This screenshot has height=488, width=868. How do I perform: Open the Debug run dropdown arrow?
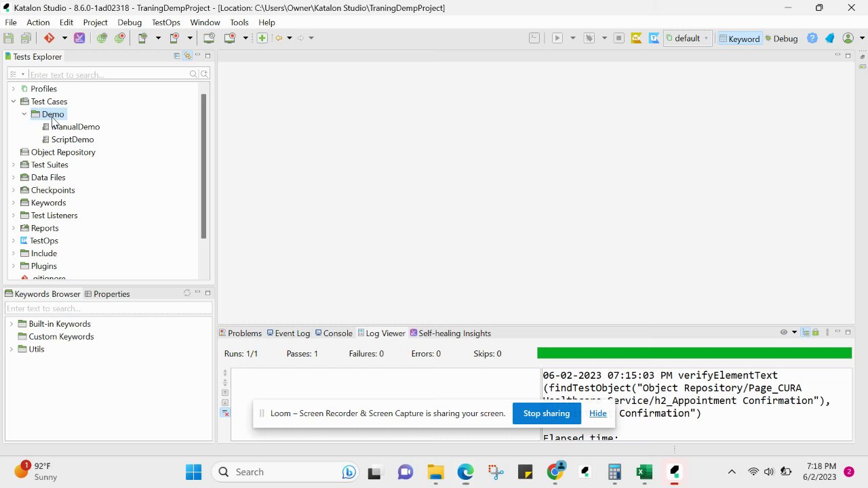(604, 38)
